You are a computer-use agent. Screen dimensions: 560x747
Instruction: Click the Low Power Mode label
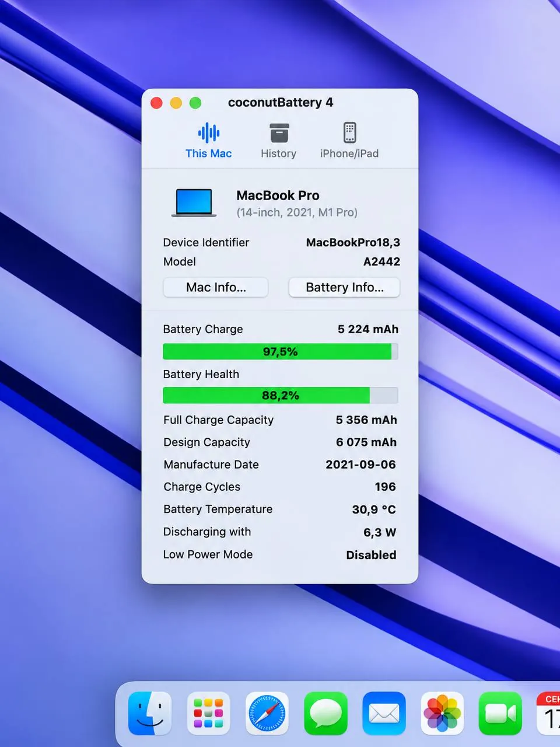coord(208,554)
